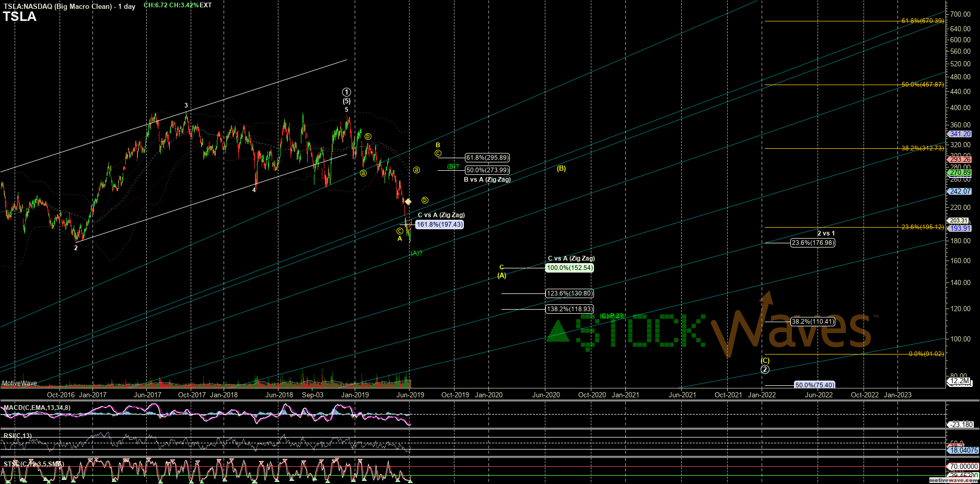Viewport: 980px width, 484px height.
Task: Select the orange 23.6%(195.12) level label
Action: point(923,227)
